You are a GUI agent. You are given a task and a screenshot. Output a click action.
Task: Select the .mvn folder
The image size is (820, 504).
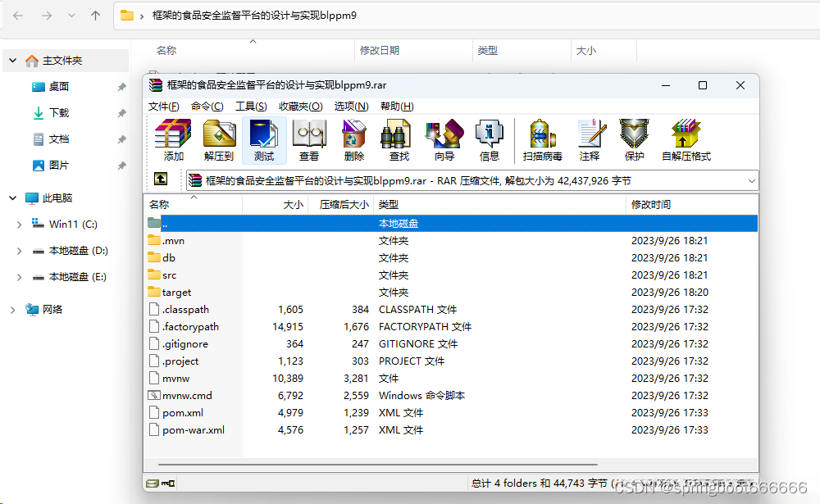click(173, 240)
